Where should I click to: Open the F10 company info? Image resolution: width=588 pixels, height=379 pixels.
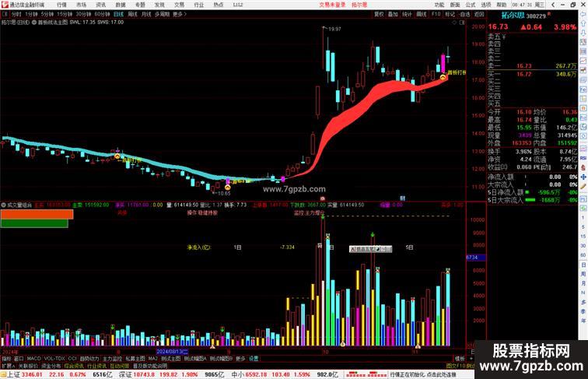pos(436,14)
